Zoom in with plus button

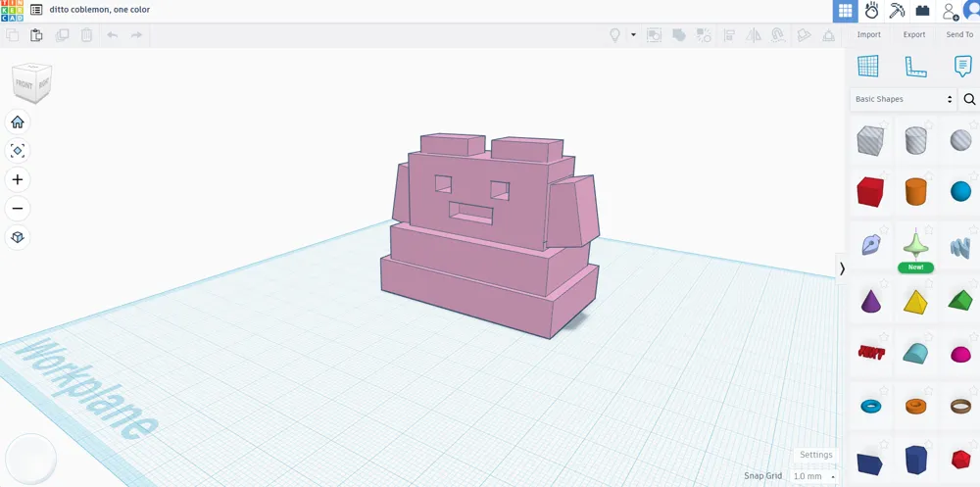coord(18,179)
